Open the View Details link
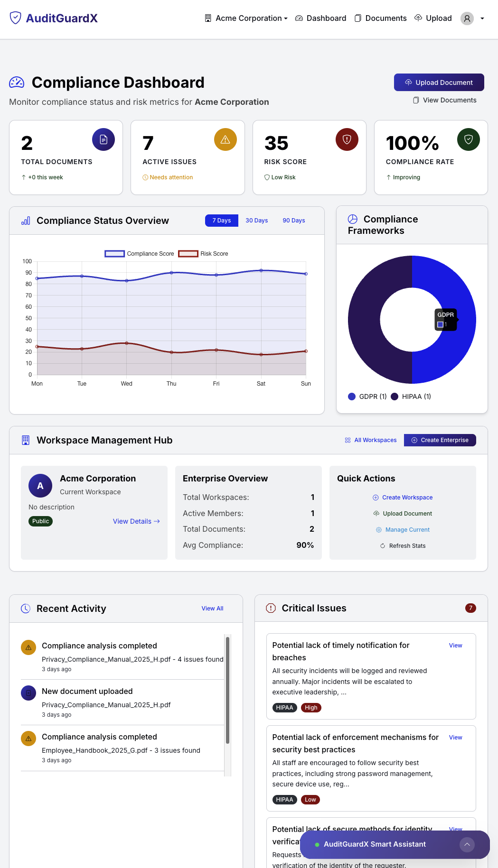498x868 pixels. pyautogui.click(x=136, y=521)
